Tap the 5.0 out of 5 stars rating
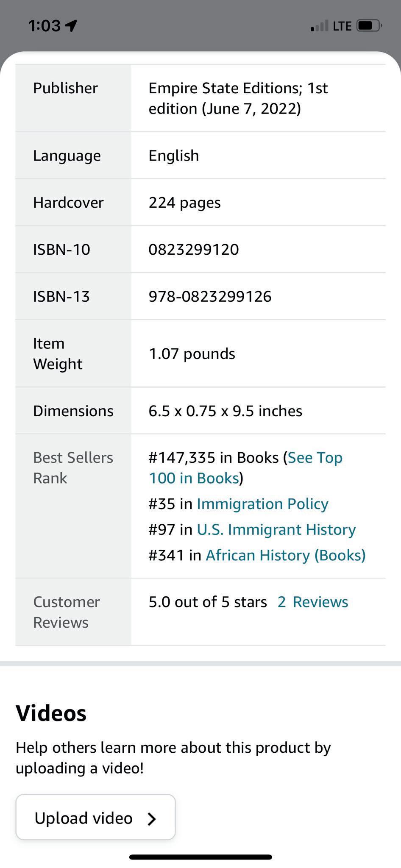This screenshot has width=401, height=868. coord(208,602)
